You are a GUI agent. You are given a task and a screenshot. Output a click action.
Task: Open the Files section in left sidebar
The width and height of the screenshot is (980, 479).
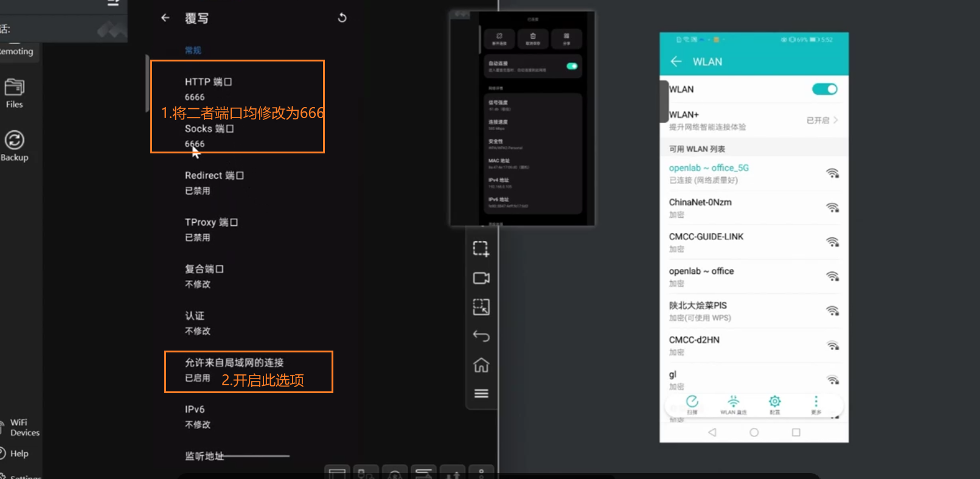pyautogui.click(x=15, y=94)
